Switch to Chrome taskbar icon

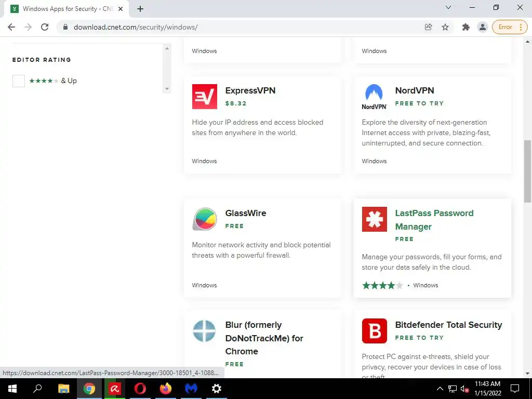pos(89,389)
